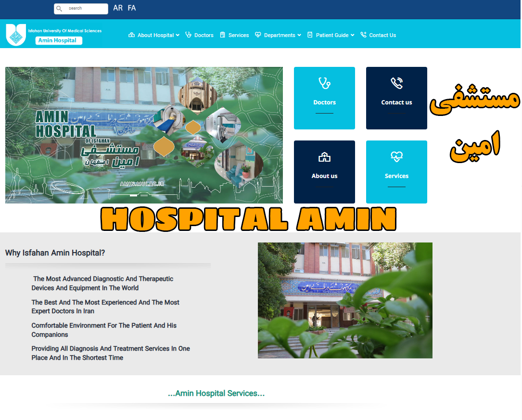Screen dimensions: 522x420
Task: Expand the Departments dropdown arrow
Action: 299,35
